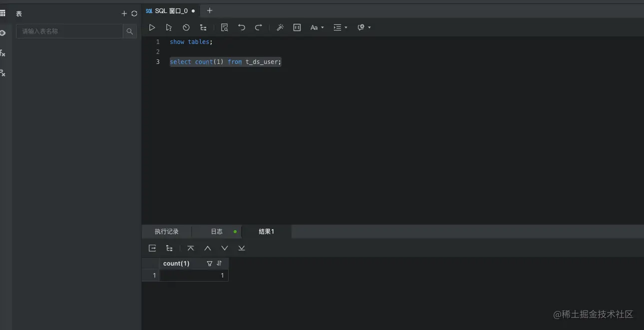Viewport: 644px width, 330px height.
Task: Click the 请输入表名称 search field
Action: pyautogui.click(x=70, y=31)
